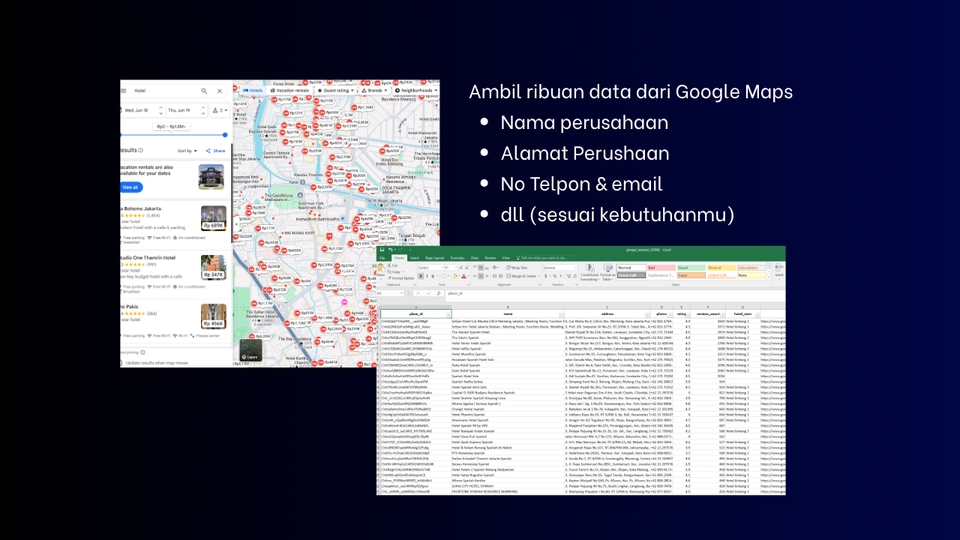Clear the Hotel search with X icon
This screenshot has height=540, width=960.
[218, 90]
